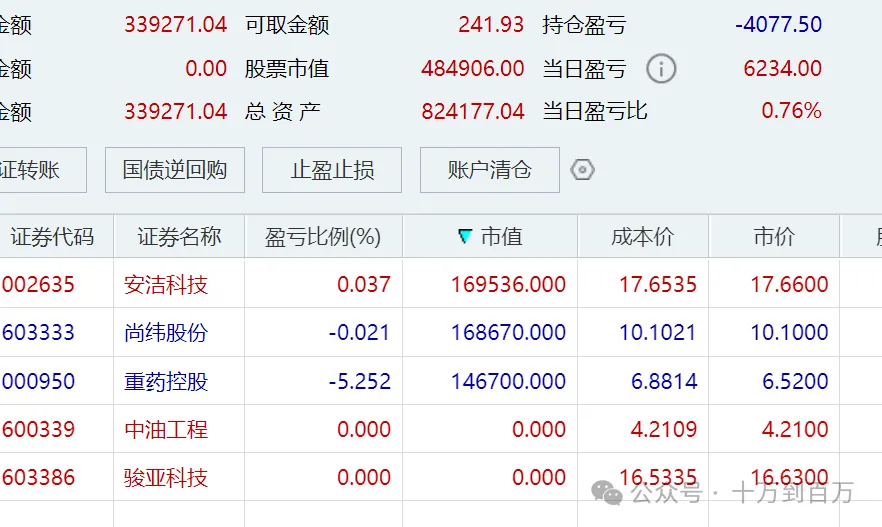882x527 pixels.
Task: Click the WeChat watermark logo icon
Action: pos(608,493)
